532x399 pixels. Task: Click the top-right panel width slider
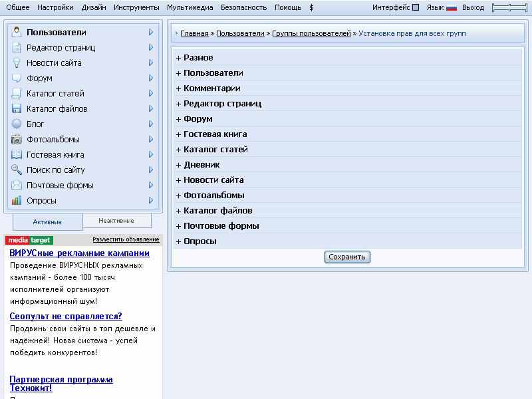509,8
